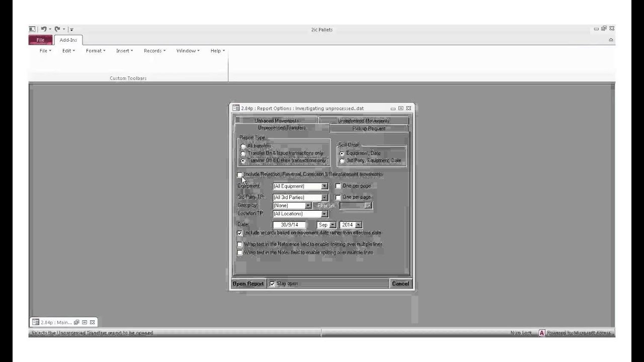Select the Unprocessed Transfers tab
644x362 pixels.
click(282, 128)
